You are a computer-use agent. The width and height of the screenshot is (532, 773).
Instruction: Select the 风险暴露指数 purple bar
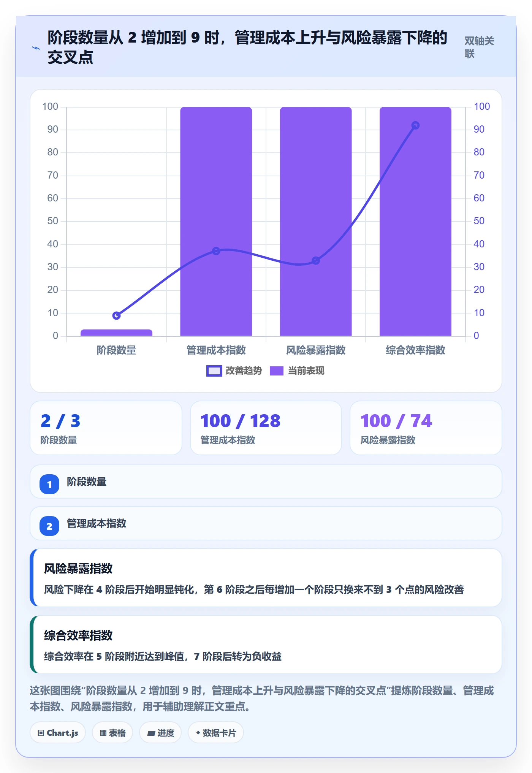coord(316,222)
